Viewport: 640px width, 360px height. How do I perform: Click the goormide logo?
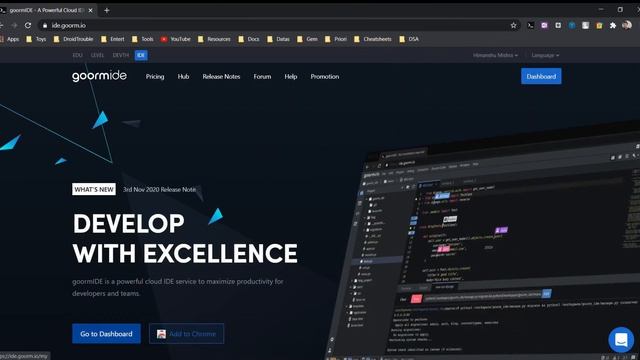tap(99, 76)
